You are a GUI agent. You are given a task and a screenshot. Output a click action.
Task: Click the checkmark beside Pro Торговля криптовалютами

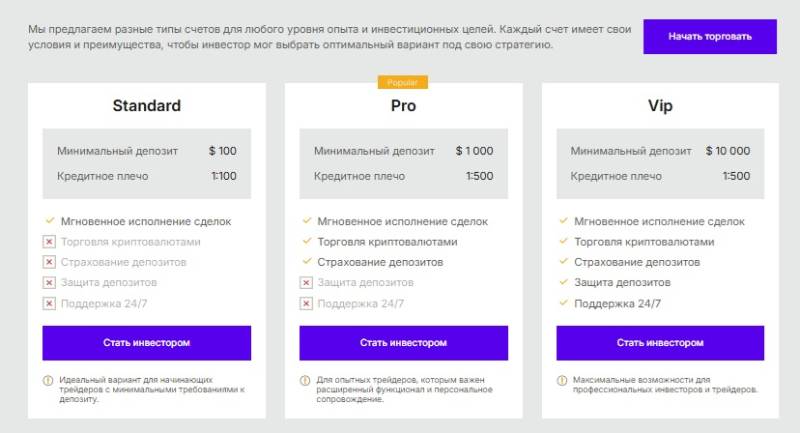point(305,242)
